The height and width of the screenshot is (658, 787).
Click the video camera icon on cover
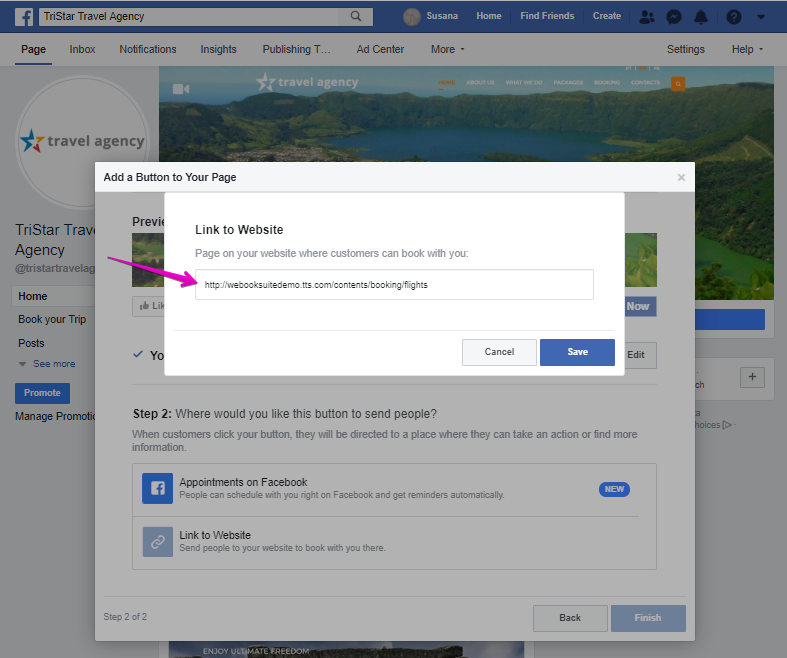coord(181,89)
